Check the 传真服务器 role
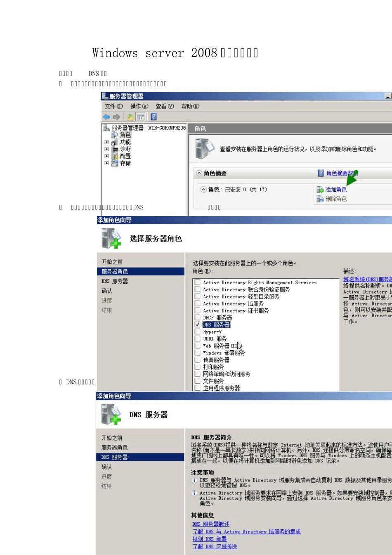This screenshot has height=555, width=392. point(197,360)
